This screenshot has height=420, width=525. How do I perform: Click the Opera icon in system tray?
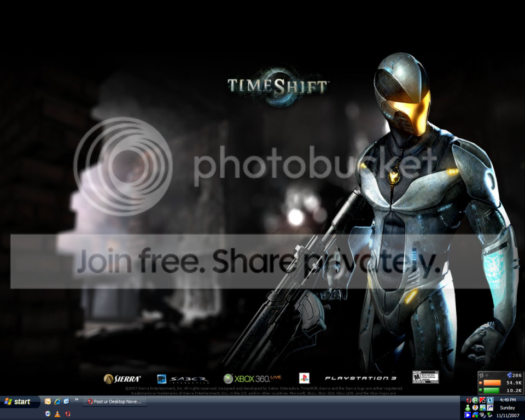[x=469, y=400]
